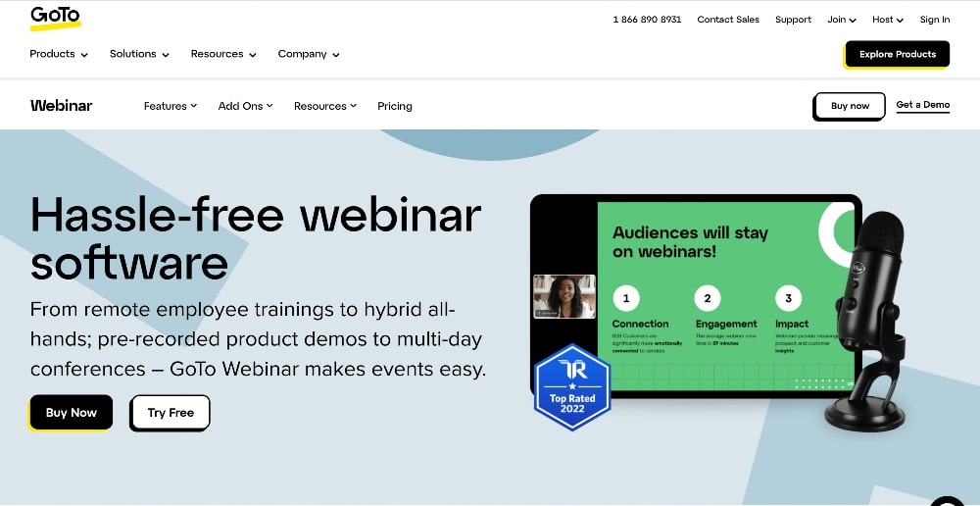Click the 'GoTo Webinar makes events easy' paragraph

(258, 339)
